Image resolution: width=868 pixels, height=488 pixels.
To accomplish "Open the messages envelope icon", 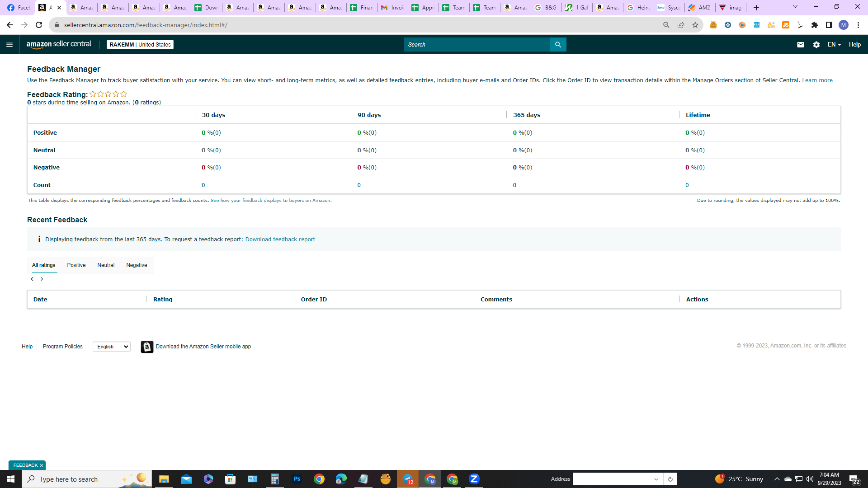I will pyautogui.click(x=800, y=45).
